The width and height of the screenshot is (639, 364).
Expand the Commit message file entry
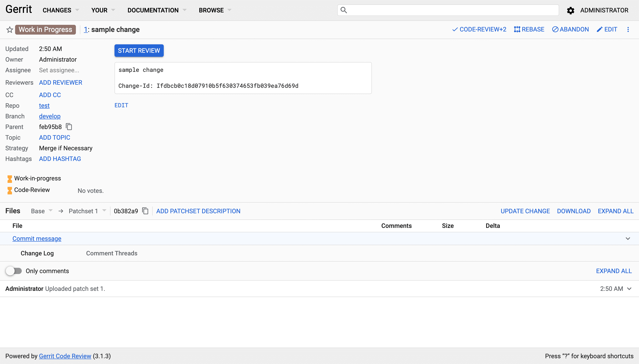click(x=629, y=239)
